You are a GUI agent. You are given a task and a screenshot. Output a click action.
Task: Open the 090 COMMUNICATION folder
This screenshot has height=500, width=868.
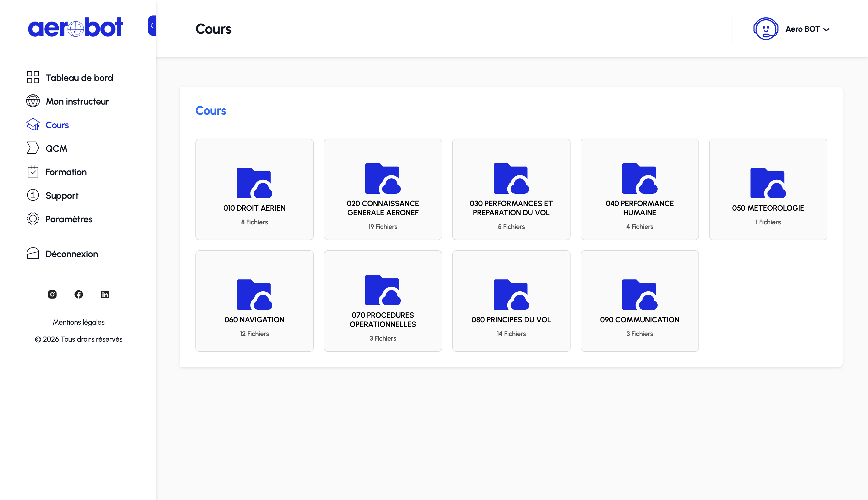tap(640, 301)
